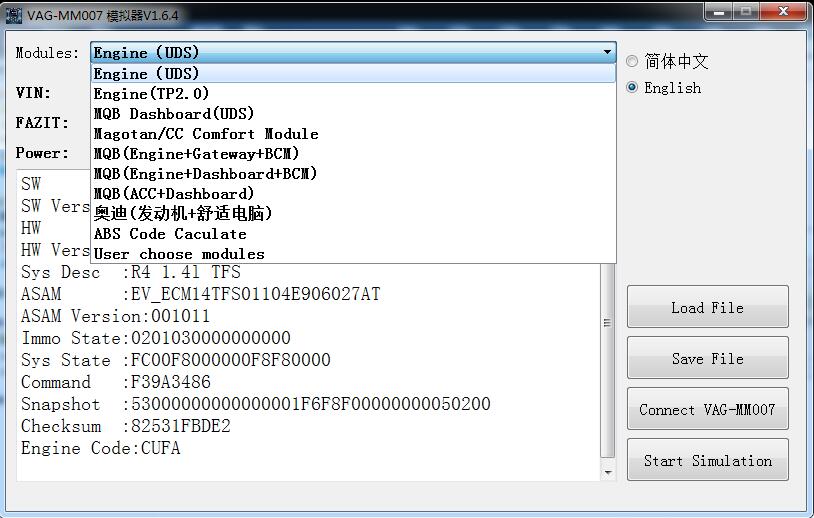Select MQB(ACC+Dashboard) option
Image resolution: width=814 pixels, height=518 pixels.
(353, 194)
